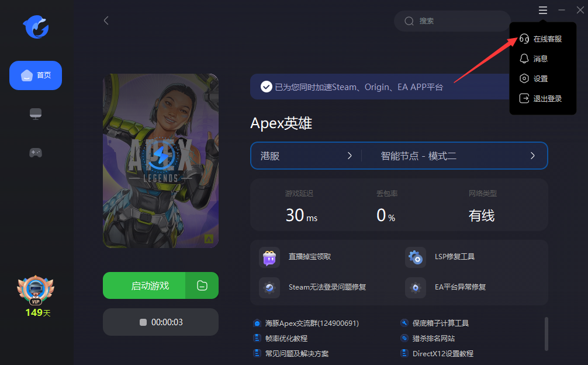Click the hexagon settings icon

(524, 78)
